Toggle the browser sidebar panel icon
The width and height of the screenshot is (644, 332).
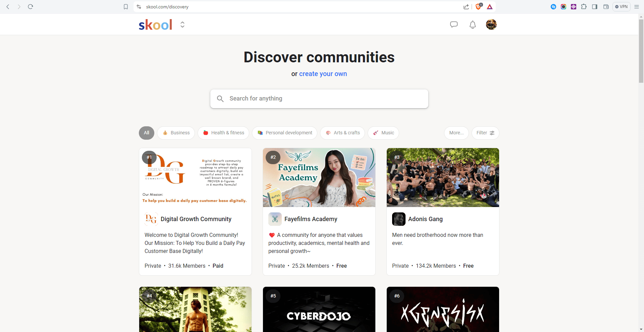595,7
